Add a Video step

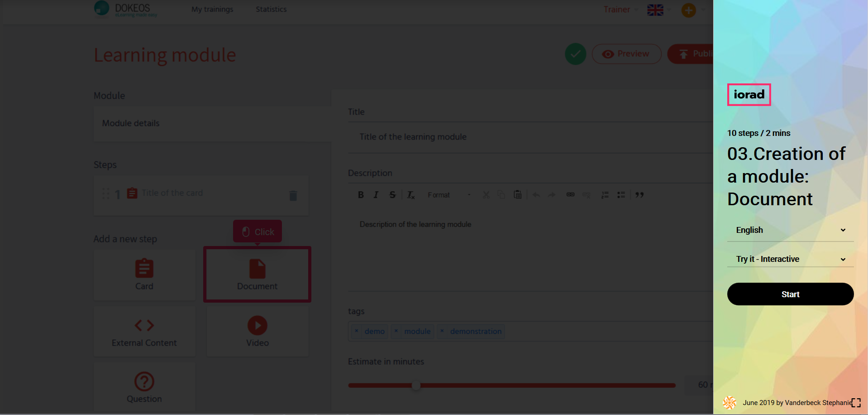pyautogui.click(x=258, y=332)
